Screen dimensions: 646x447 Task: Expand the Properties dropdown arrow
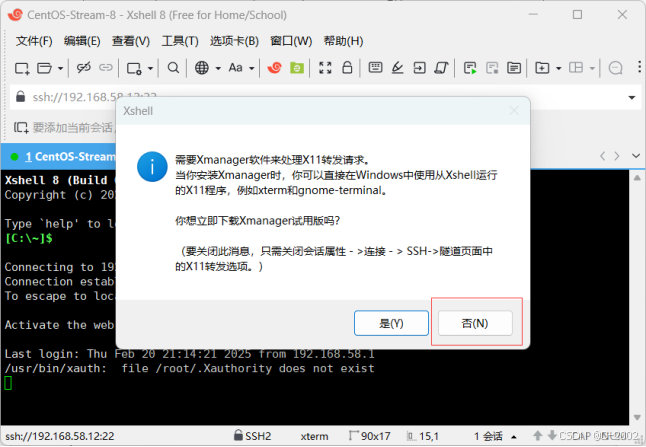[150, 68]
